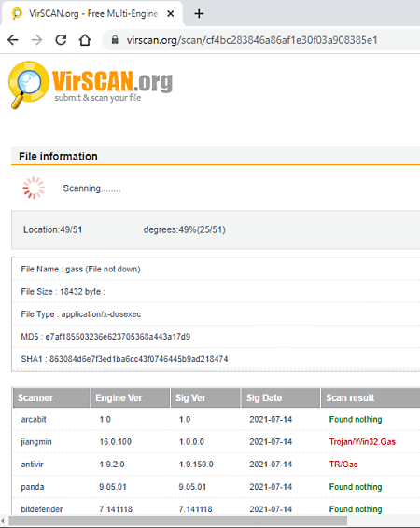
Task: Click the browser forward arrow
Action: click(36, 40)
